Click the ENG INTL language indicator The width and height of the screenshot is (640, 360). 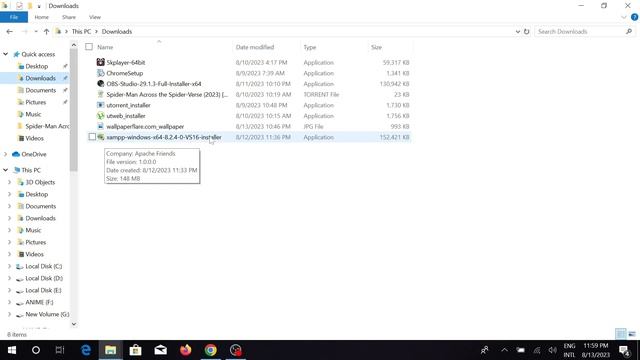569,350
